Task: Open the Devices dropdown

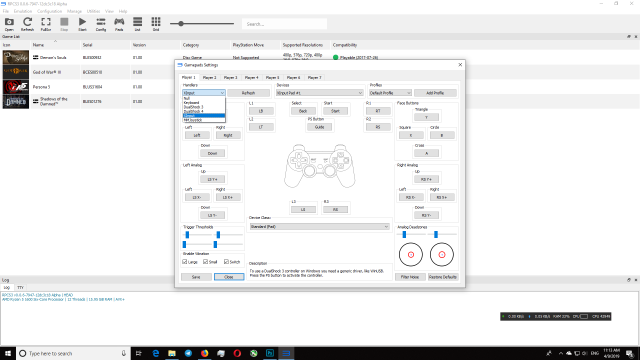Action: (x=319, y=93)
